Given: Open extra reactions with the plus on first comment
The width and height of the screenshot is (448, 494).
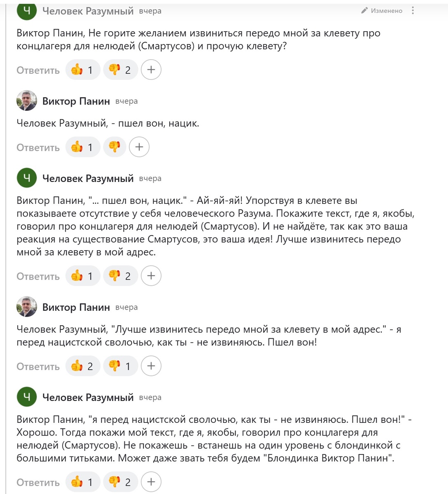Looking at the screenshot, I should pyautogui.click(x=151, y=70).
